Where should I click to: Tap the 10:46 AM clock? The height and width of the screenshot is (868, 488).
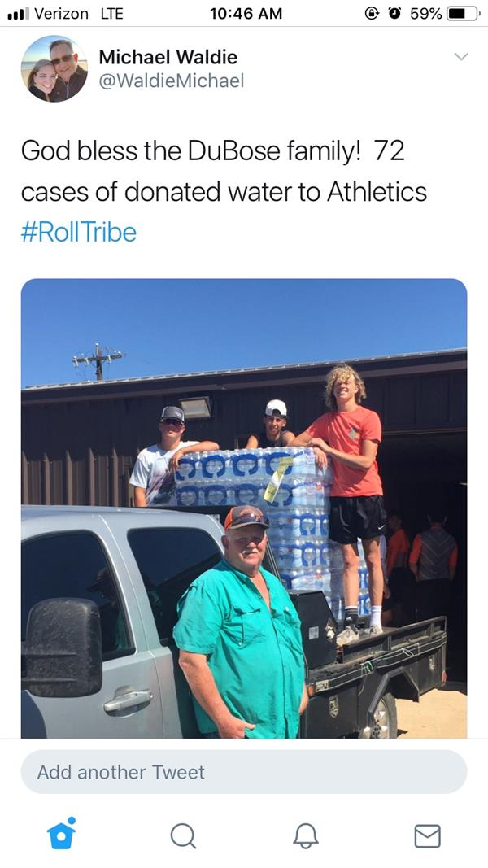click(x=246, y=13)
